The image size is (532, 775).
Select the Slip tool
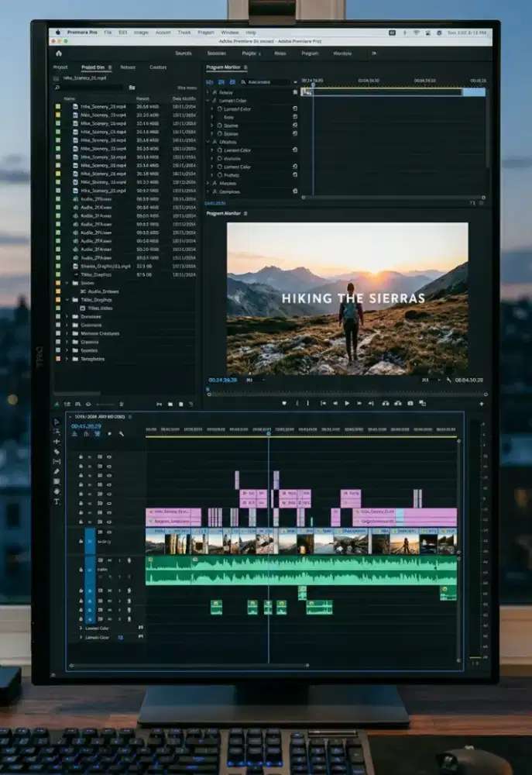57,461
